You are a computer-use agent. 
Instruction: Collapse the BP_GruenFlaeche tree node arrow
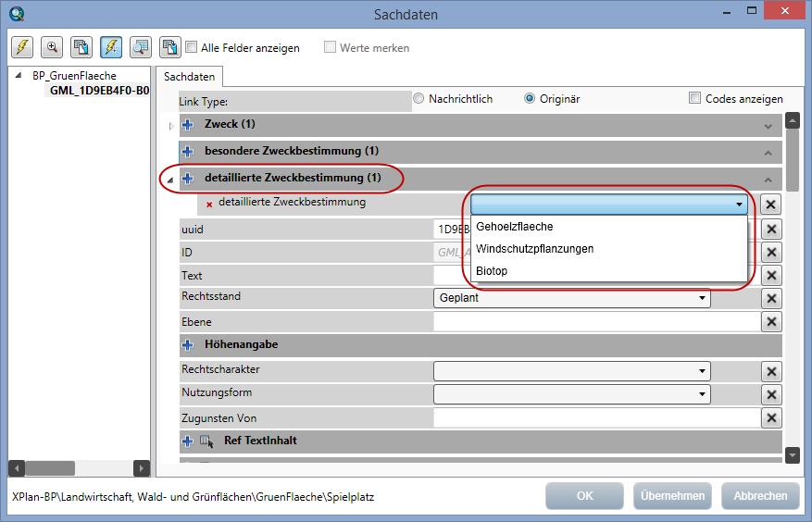tap(19, 75)
